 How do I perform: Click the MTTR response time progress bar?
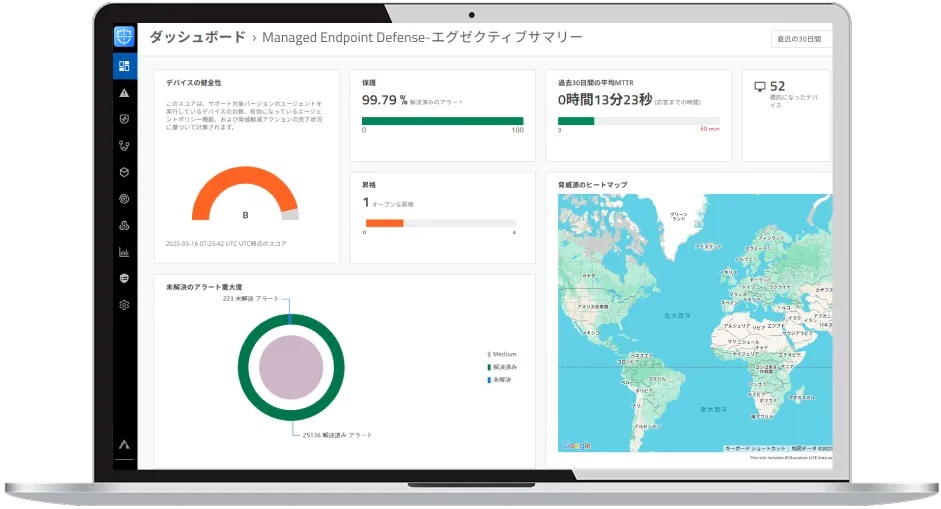(639, 121)
